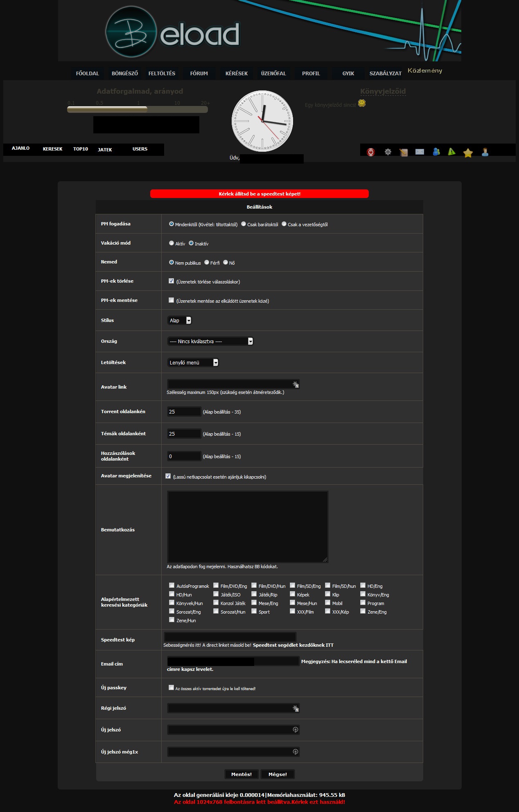Open the USERS submenu item

pyautogui.click(x=140, y=149)
